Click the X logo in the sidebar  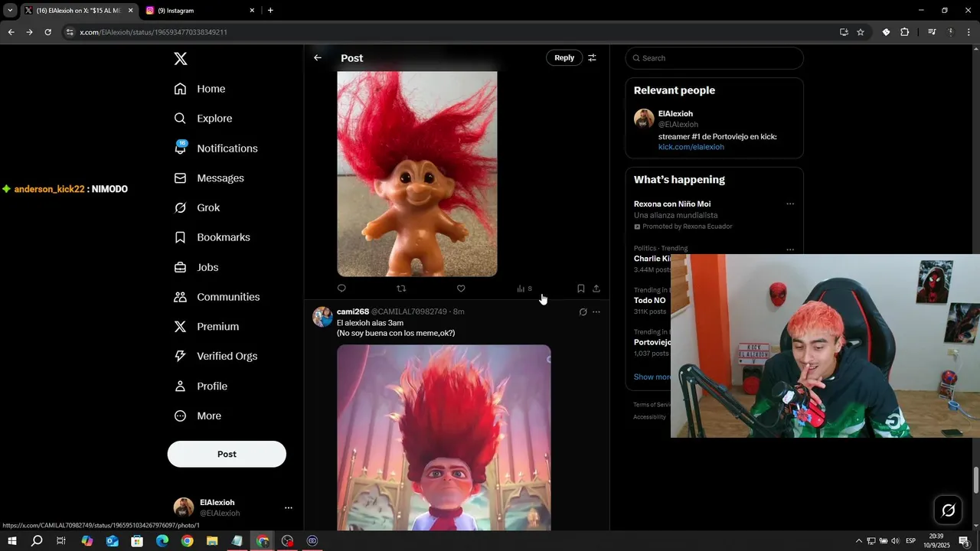pyautogui.click(x=181, y=59)
